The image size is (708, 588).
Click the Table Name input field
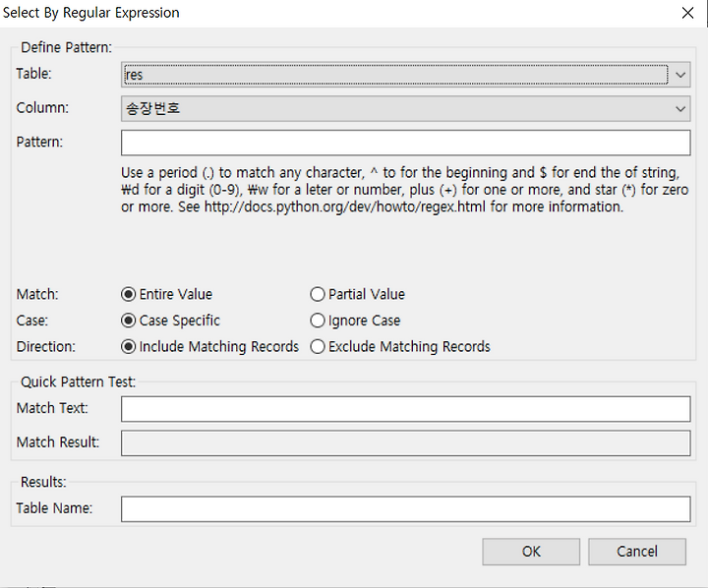[405, 509]
